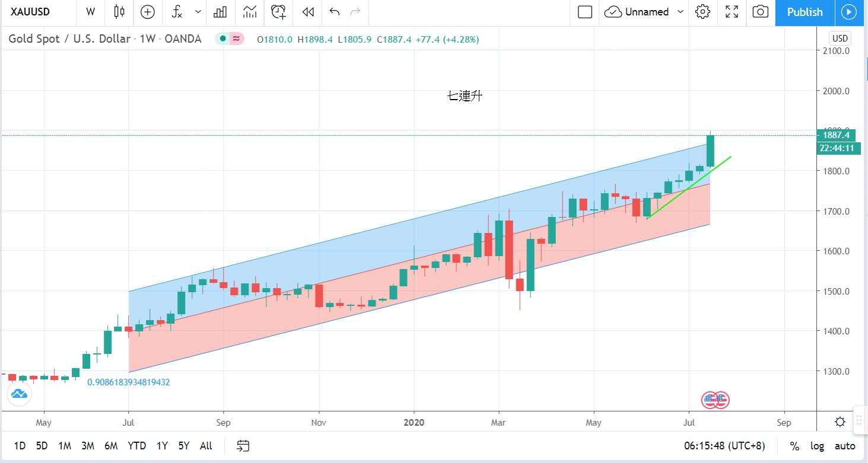Select the YTD date range
Viewport: 868px width, 463px height.
click(x=136, y=446)
